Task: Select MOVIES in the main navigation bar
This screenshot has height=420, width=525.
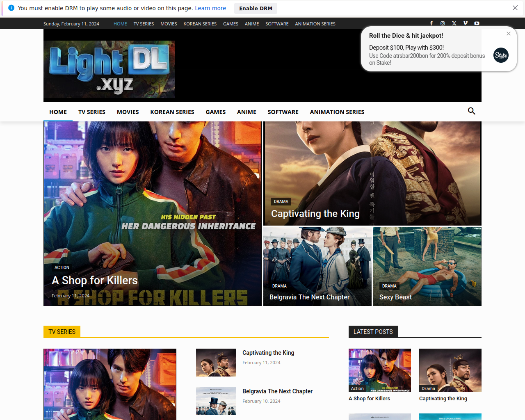Action: tap(128, 112)
